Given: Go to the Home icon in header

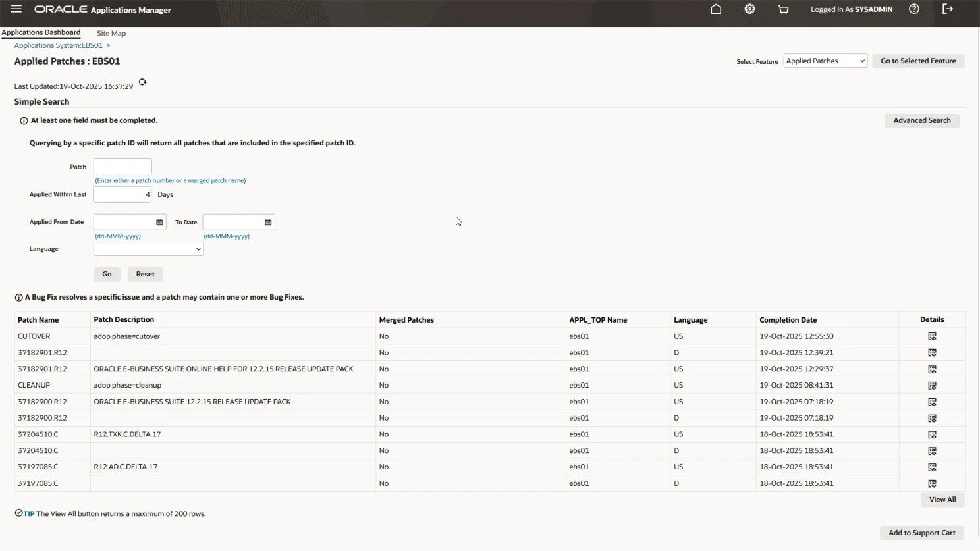Looking at the screenshot, I should [716, 9].
